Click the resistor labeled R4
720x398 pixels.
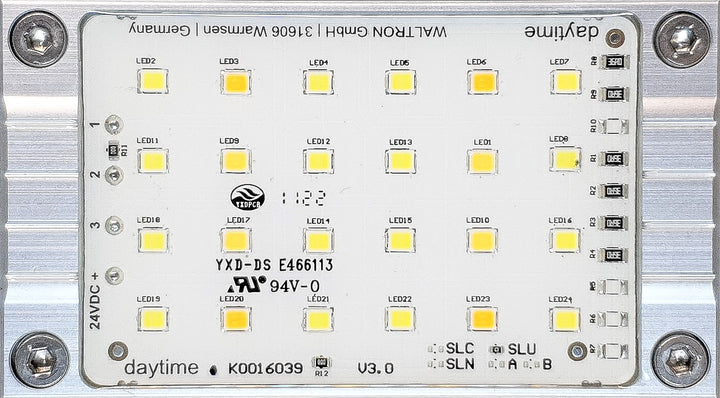click(614, 255)
